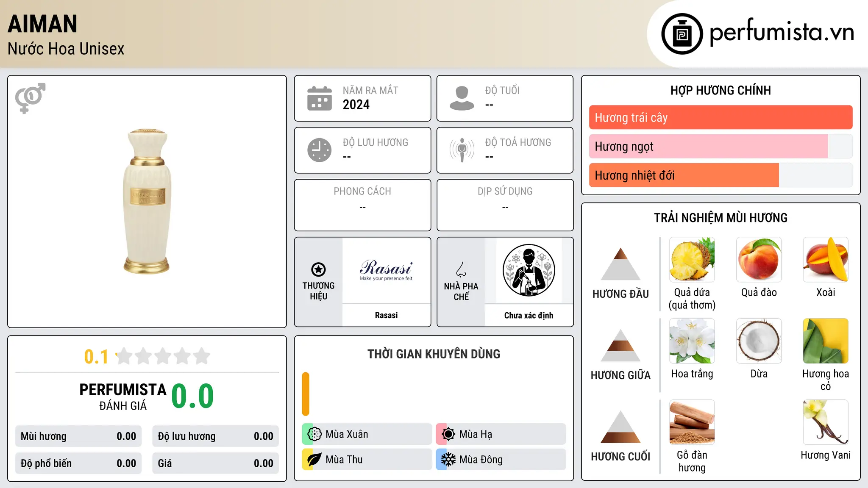Click the Hợp hương chính heading
This screenshot has height=488, width=868.
(x=721, y=90)
